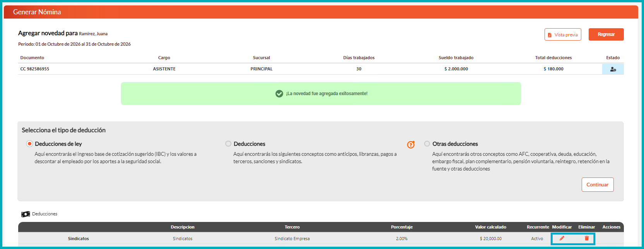
Task: Click the salary value $ 2.000.000
Action: pyautogui.click(x=456, y=69)
